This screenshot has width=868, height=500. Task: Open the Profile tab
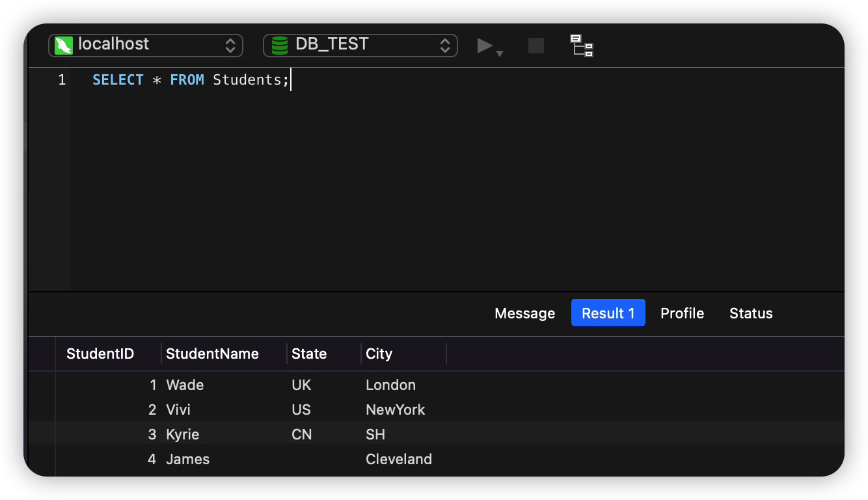tap(683, 313)
